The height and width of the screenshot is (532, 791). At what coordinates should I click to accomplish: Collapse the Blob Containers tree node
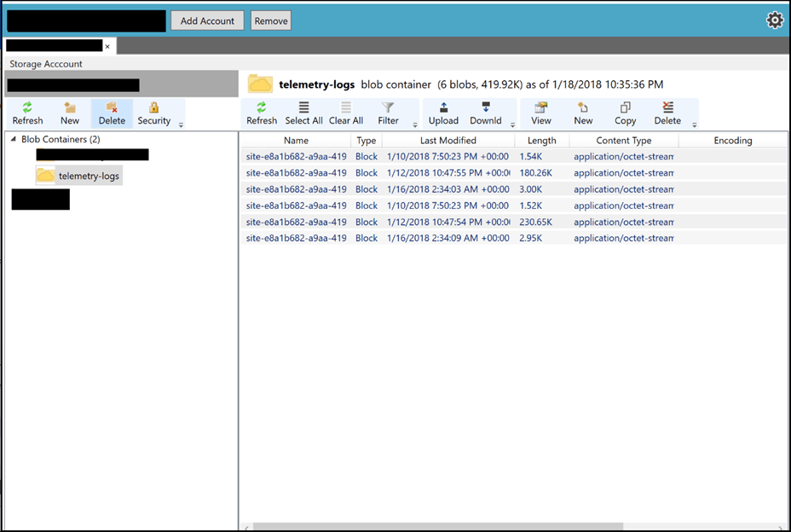[x=14, y=140]
